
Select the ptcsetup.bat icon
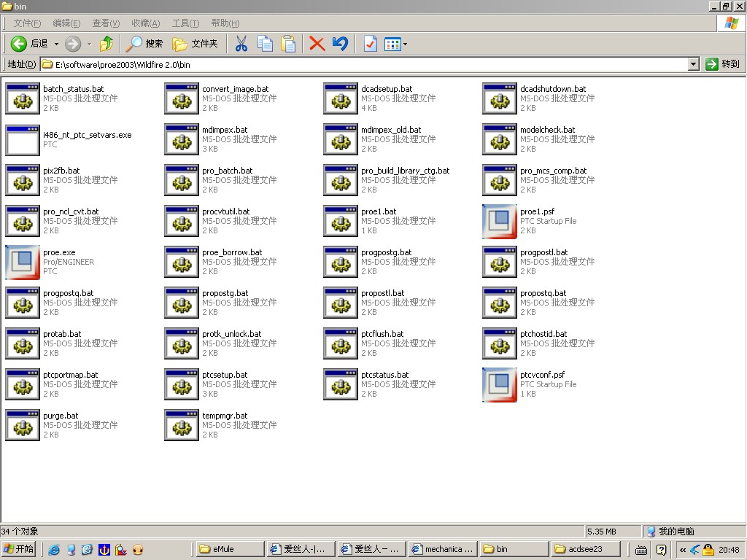click(182, 384)
